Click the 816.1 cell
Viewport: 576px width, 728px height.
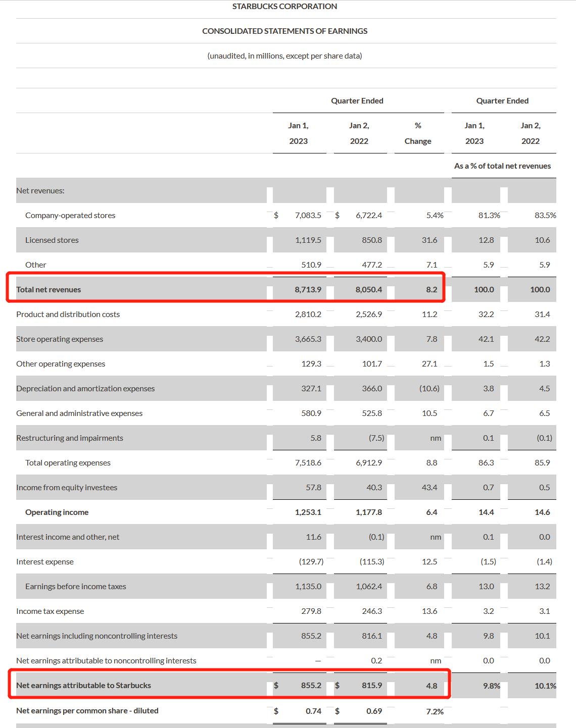pyautogui.click(x=372, y=636)
